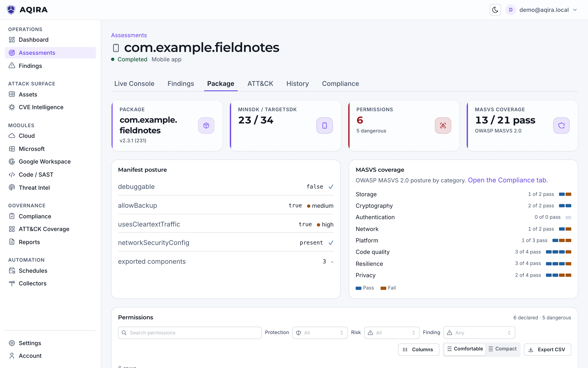This screenshot has height=368, width=588.
Task: Click the shield icon on MASVS Coverage card
Action: click(x=561, y=126)
